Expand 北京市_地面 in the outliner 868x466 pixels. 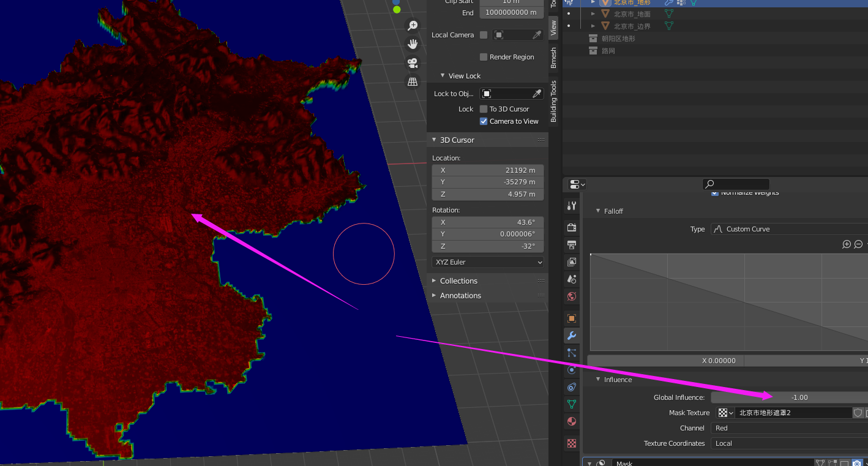pyautogui.click(x=593, y=13)
